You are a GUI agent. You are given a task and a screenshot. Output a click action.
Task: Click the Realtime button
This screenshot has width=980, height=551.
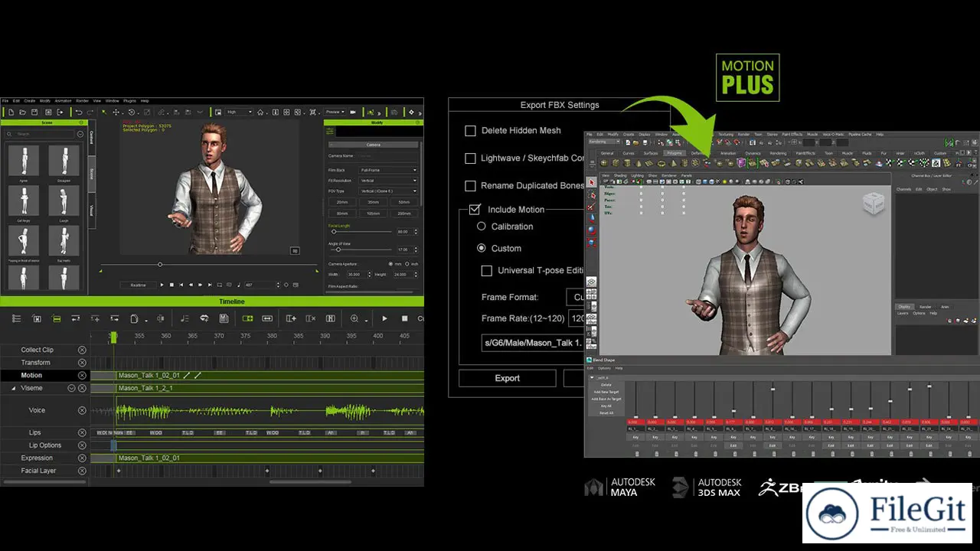pos(138,285)
